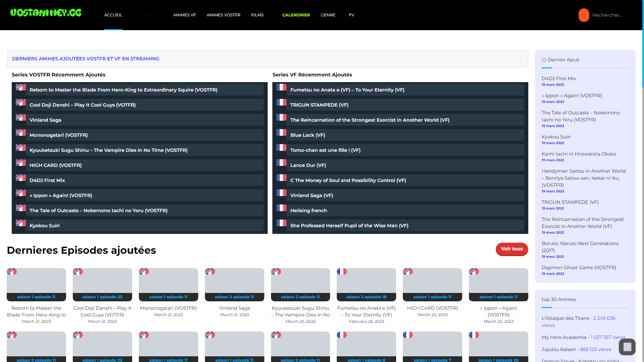Image resolution: width=644 pixels, height=362 pixels.
Task: Click the flag icon beside D4DJ First Mix row
Action: pos(21,178)
